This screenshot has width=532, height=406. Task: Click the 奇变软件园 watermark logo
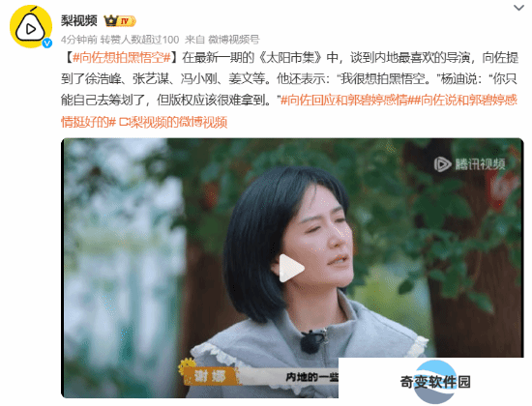point(435,382)
